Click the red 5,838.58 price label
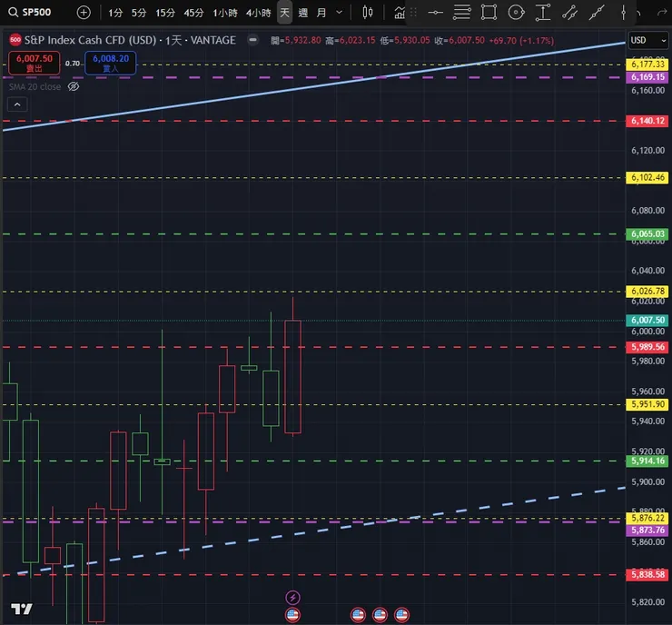The height and width of the screenshot is (625, 672). (647, 574)
